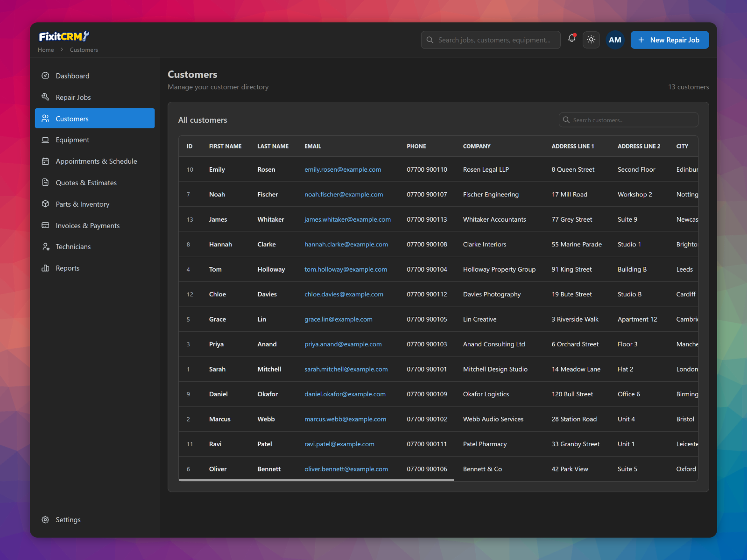Click Home breadcrumb link

pyautogui.click(x=46, y=50)
